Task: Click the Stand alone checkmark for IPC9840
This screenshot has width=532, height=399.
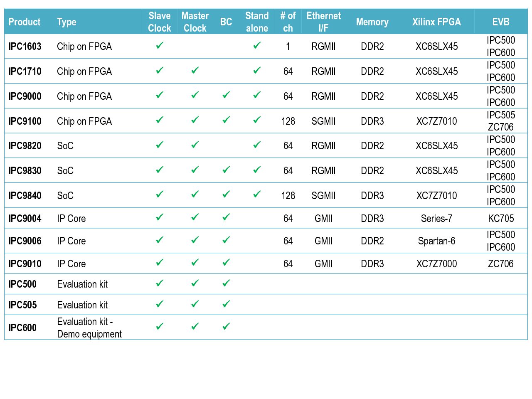Action: [257, 194]
